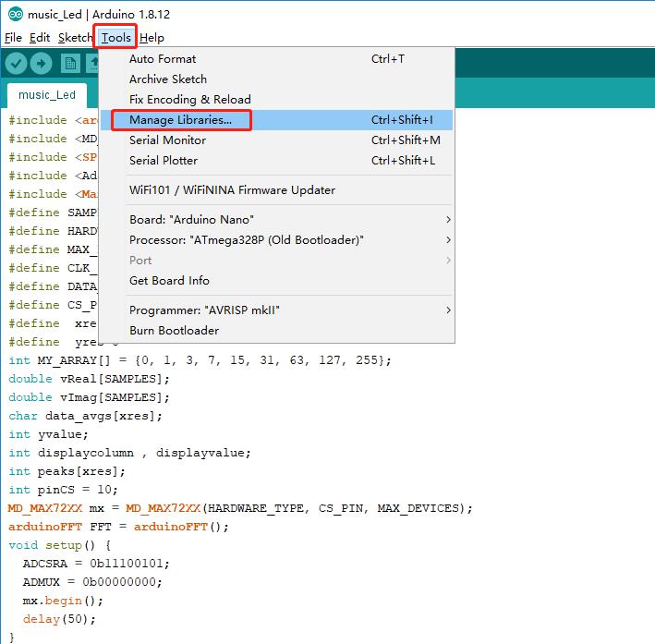Click the Upload arrow toolbar icon
655x644 pixels.
(42, 63)
